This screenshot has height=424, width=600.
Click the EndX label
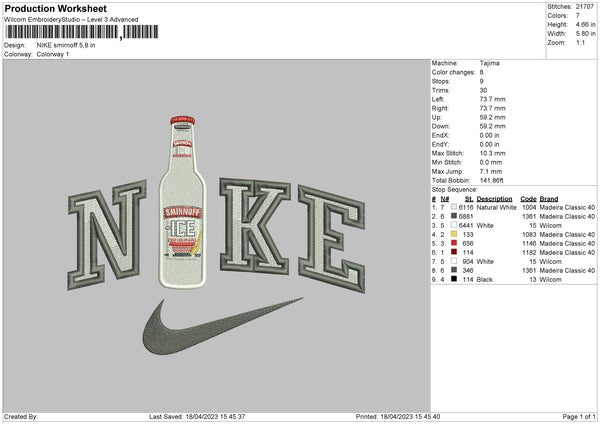tap(440, 135)
